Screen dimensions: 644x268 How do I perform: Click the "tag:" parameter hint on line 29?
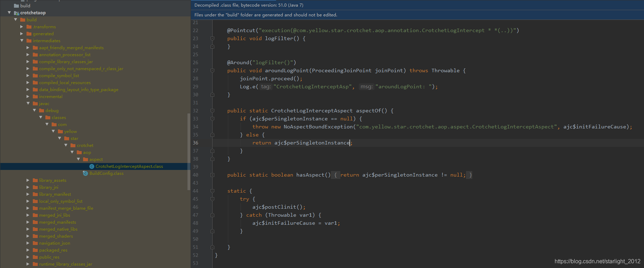tap(266, 87)
